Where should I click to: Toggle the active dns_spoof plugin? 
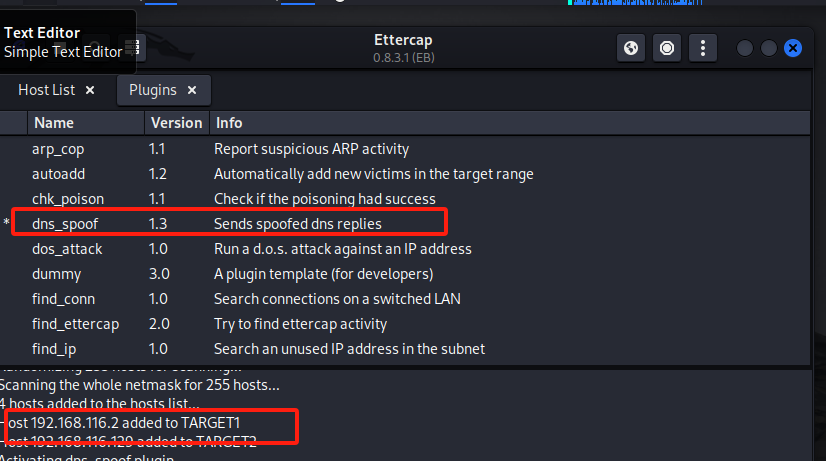point(65,224)
